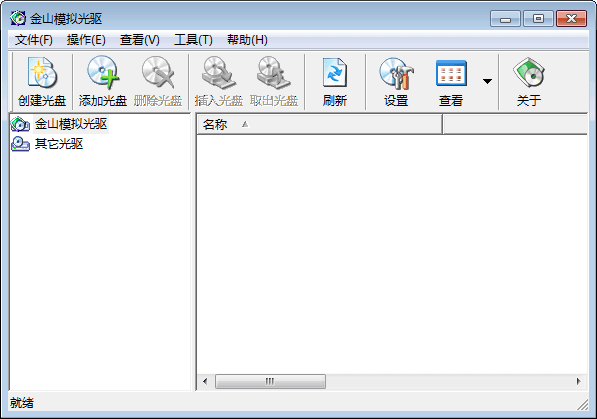
Task: Expand the View dropdown arrow in toolbar
Action: pos(487,82)
